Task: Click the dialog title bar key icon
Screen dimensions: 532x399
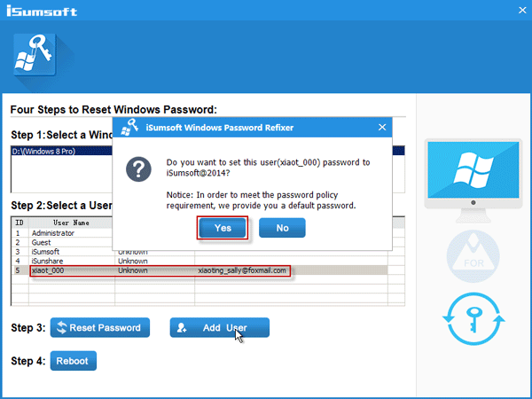Action: tap(129, 127)
